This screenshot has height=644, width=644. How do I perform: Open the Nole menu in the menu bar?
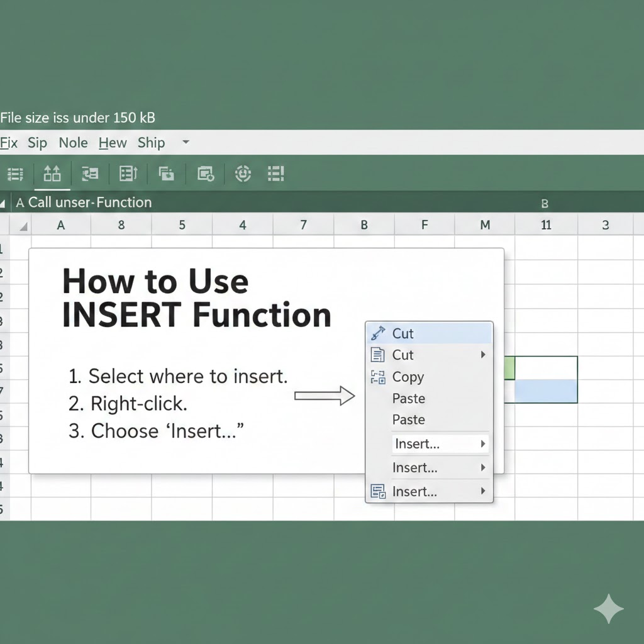(x=73, y=143)
